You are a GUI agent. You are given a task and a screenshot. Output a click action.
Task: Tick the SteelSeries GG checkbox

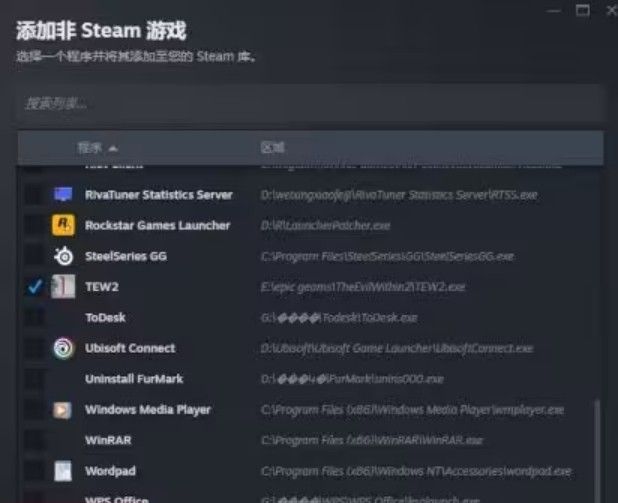(35, 256)
